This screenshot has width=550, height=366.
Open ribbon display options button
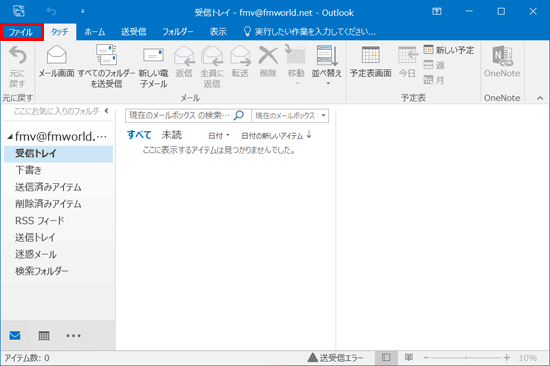[437, 12]
